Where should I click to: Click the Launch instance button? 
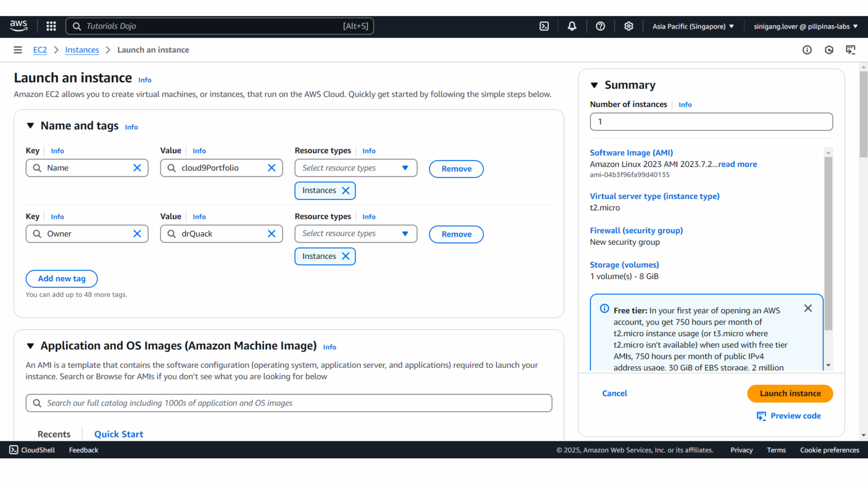[790, 393]
